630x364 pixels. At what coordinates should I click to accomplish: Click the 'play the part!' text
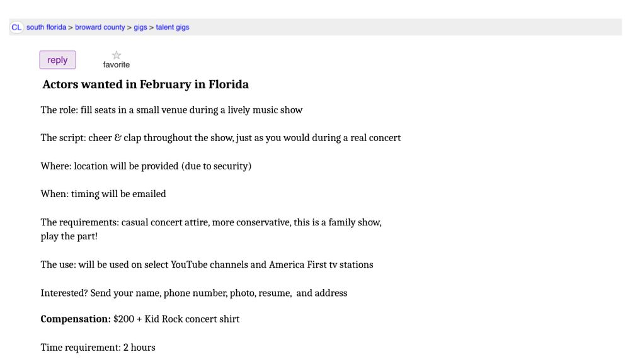click(x=69, y=237)
